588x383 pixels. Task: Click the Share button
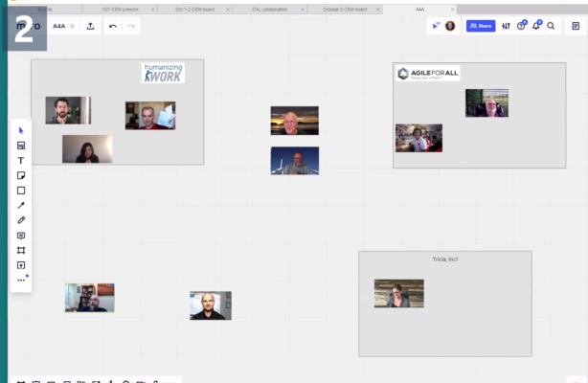coord(480,26)
